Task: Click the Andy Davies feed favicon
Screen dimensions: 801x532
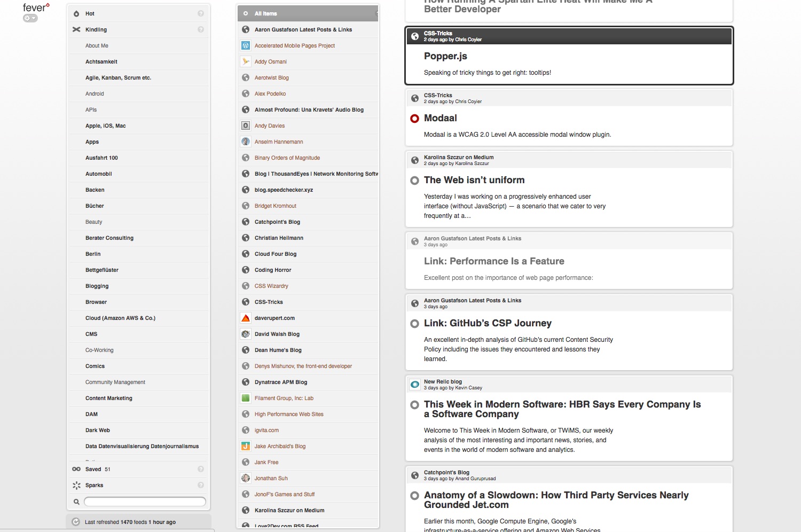Action: (246, 126)
